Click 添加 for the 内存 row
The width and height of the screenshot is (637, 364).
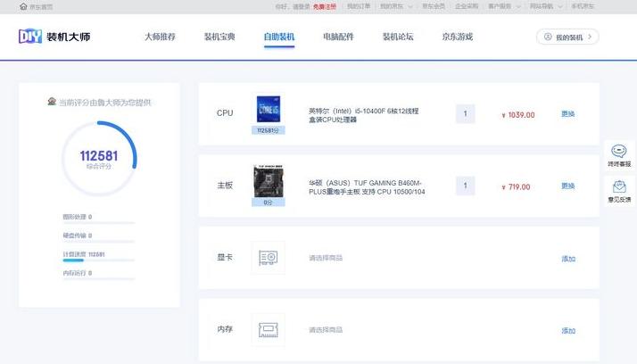(x=568, y=331)
